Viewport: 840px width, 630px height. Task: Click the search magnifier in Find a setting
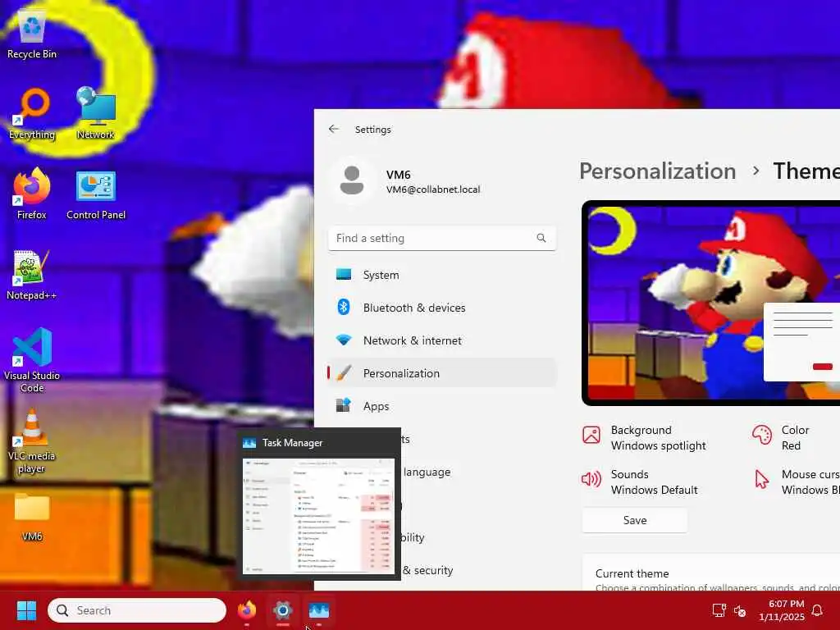click(x=541, y=238)
